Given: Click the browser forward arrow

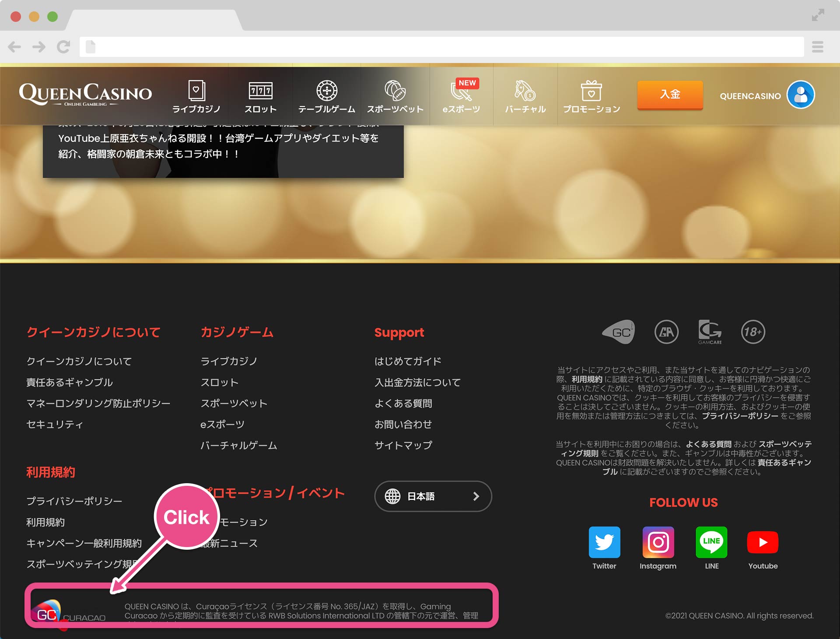Looking at the screenshot, I should (x=39, y=47).
